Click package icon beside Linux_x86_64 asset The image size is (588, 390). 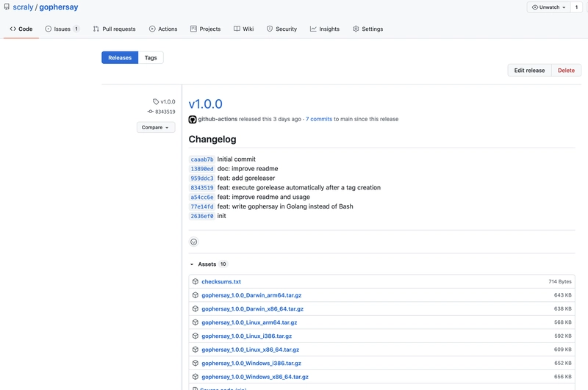click(x=195, y=350)
